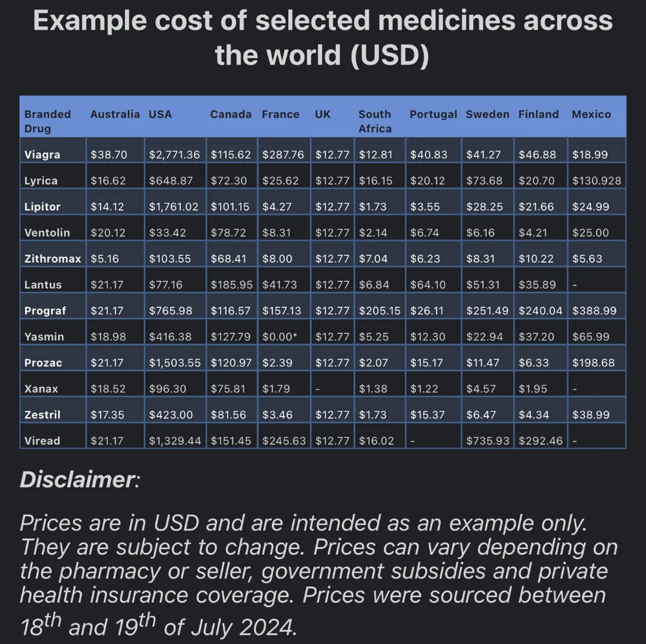Click the USA column header
646x644 pixels.
tap(160, 114)
